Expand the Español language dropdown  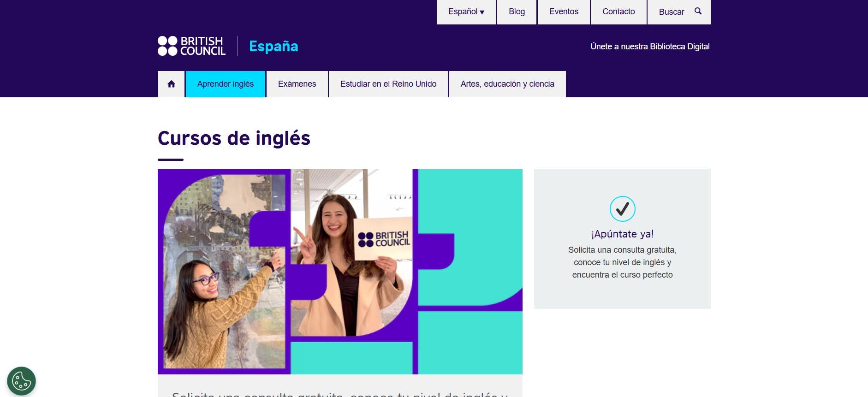pyautogui.click(x=466, y=12)
